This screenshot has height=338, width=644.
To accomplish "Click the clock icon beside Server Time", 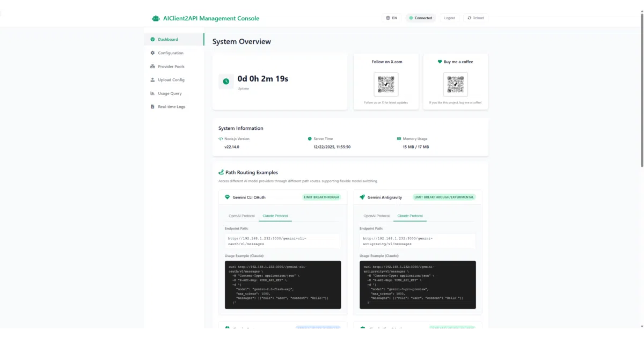I will tap(310, 139).
